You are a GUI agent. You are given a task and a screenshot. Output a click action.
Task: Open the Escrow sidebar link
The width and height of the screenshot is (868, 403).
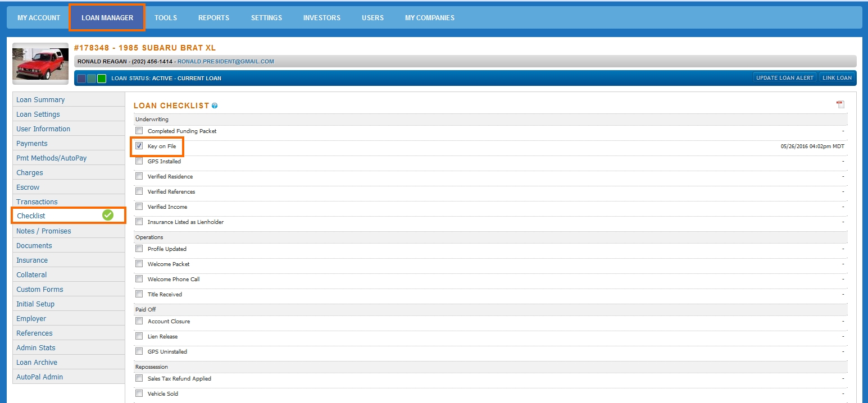pyautogui.click(x=69, y=187)
